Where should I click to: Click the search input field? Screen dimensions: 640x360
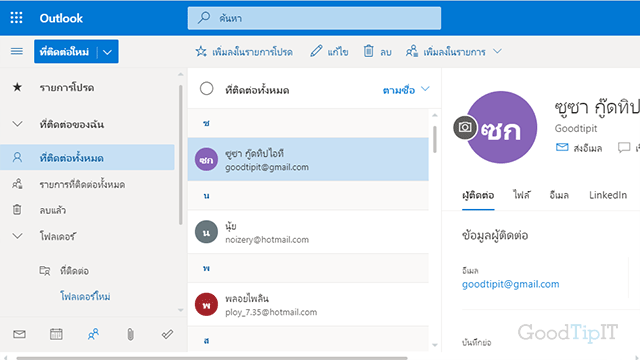[314, 18]
